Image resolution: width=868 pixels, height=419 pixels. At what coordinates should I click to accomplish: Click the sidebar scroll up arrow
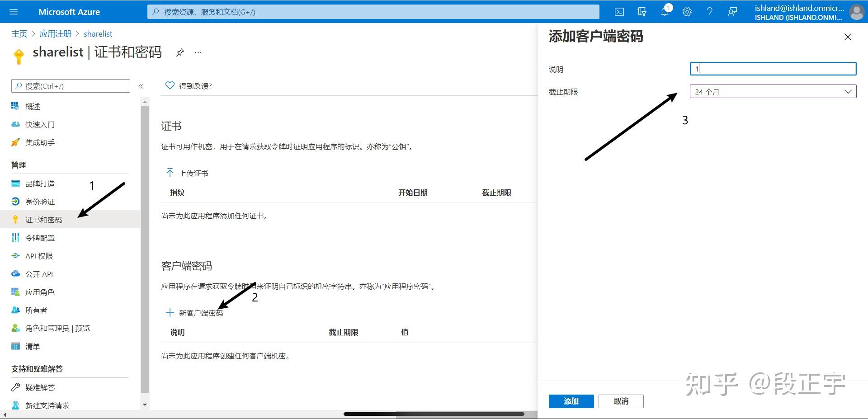(x=145, y=102)
